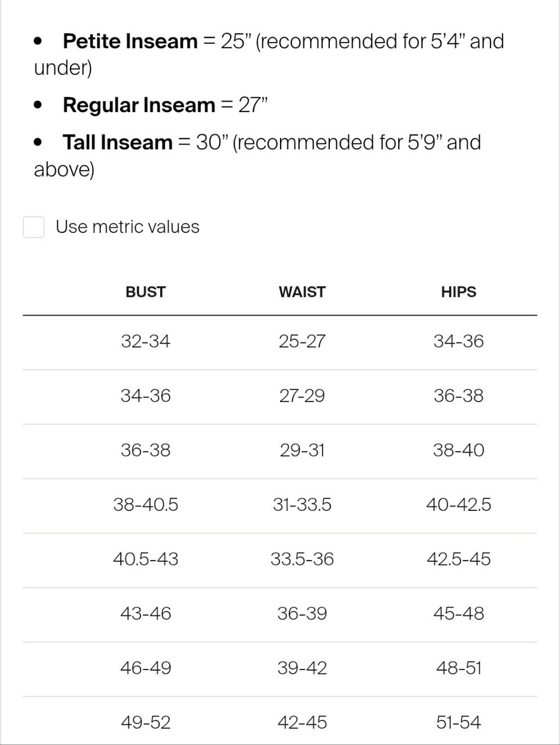Click the 45-48 hips value
The width and height of the screenshot is (560, 745).
459,613
